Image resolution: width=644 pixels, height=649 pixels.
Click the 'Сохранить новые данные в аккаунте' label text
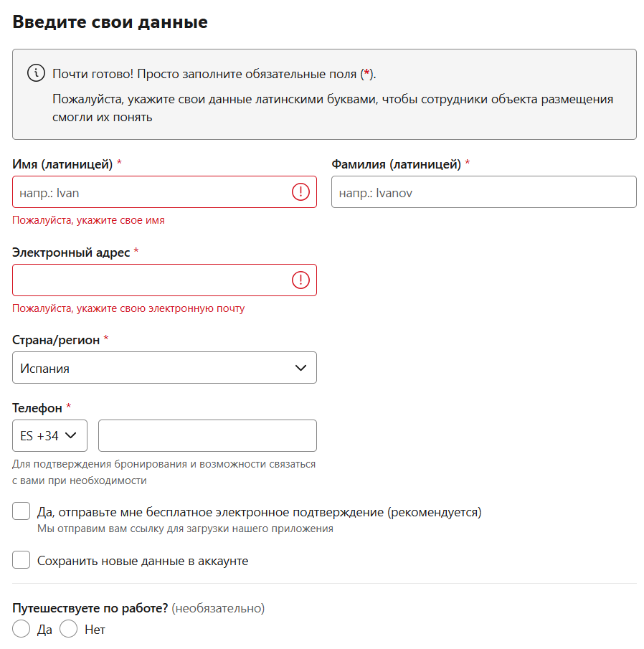[143, 561]
